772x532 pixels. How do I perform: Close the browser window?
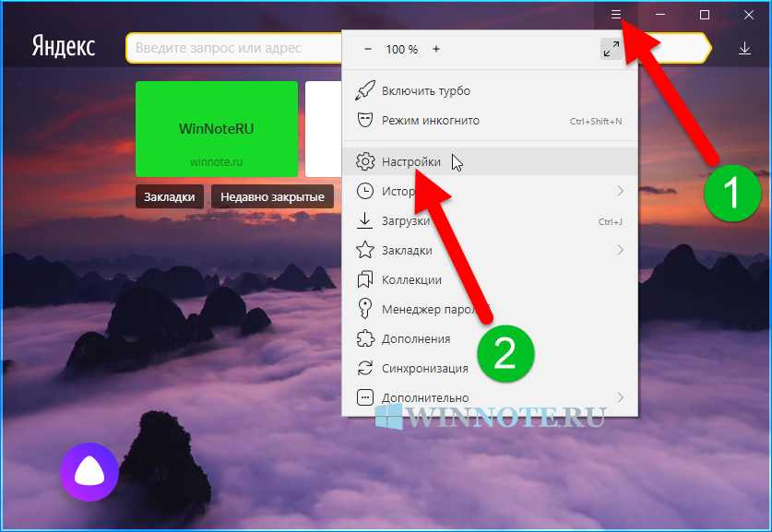pos(749,15)
